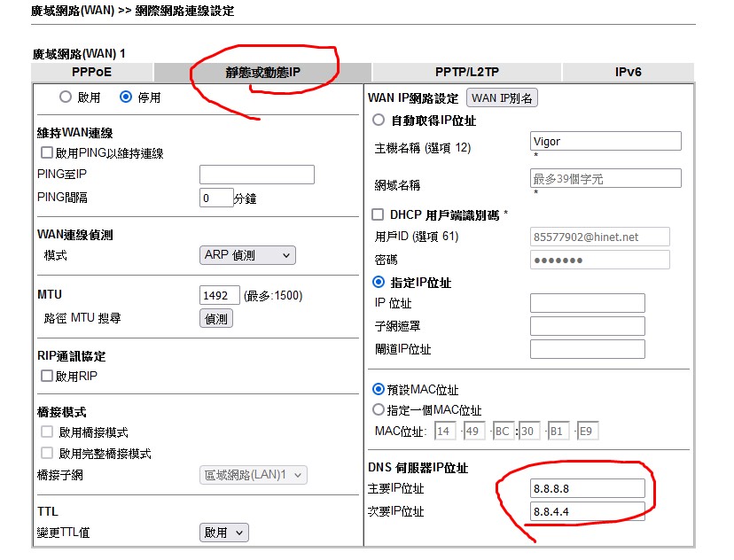Click the 次要IP位址 DNS field

587,511
